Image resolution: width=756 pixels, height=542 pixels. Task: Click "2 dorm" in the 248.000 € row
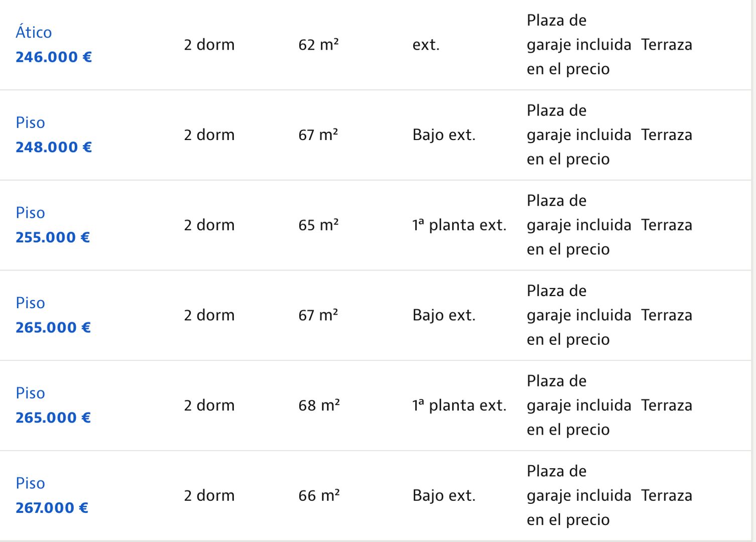click(209, 135)
